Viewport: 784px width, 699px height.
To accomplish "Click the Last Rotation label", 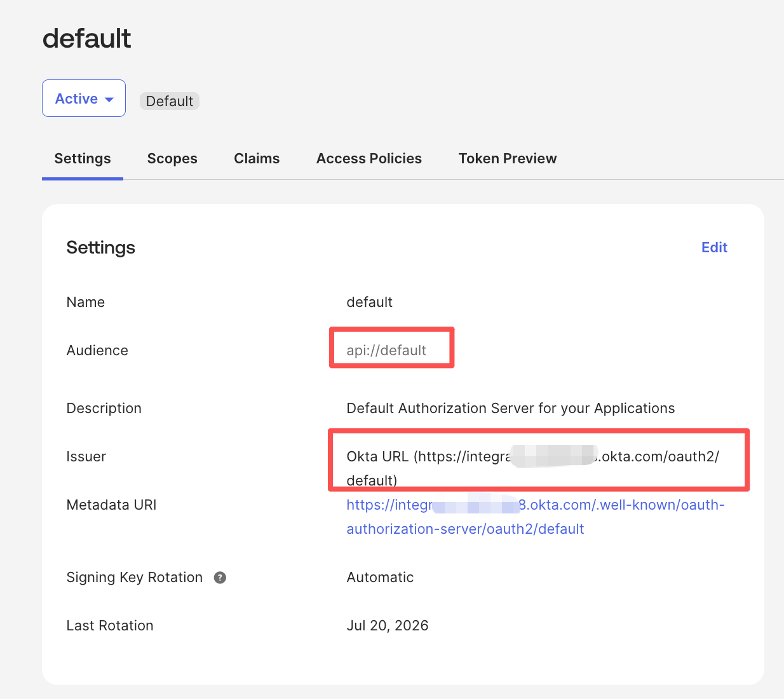I will 110,626.
